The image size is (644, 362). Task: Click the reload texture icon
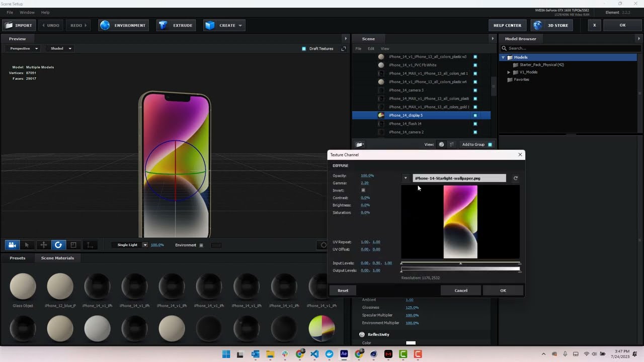click(x=515, y=178)
